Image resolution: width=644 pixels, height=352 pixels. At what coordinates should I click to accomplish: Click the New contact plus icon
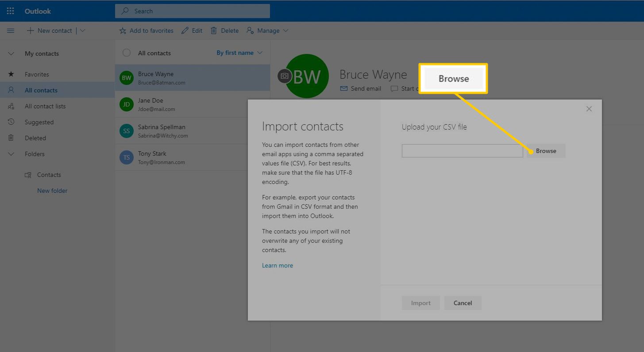coord(31,31)
